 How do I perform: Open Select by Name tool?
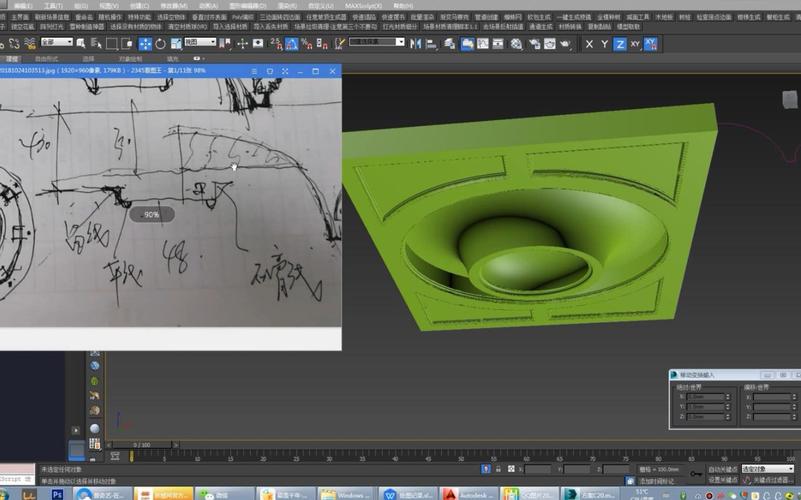coord(96,44)
